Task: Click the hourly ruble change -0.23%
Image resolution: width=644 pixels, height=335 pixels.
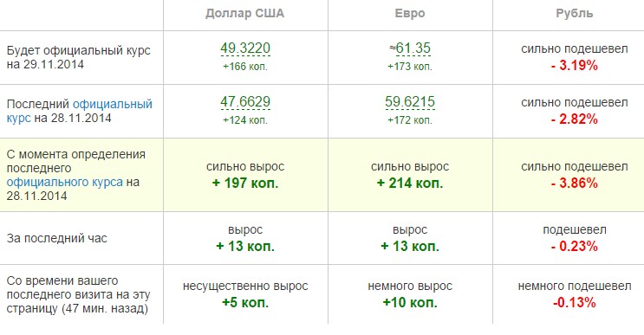Action: (574, 247)
